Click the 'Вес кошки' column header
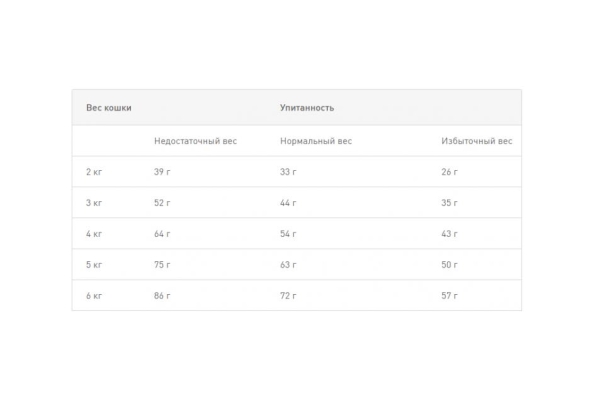This screenshot has height=399, width=600. [109, 108]
